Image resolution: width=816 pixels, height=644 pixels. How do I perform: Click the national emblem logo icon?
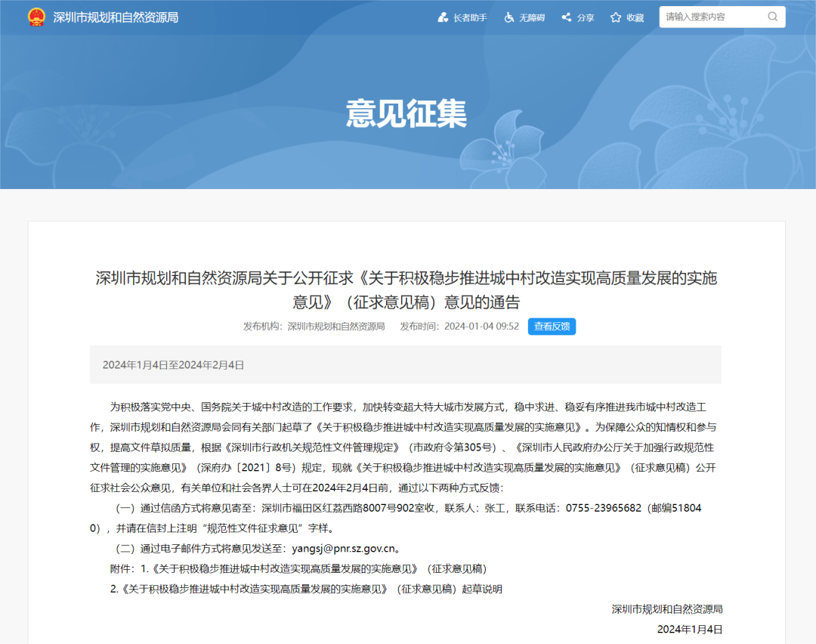[x=36, y=17]
